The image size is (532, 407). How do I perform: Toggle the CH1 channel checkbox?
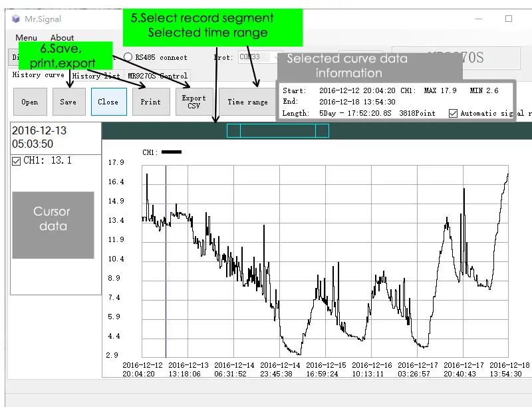point(16,161)
